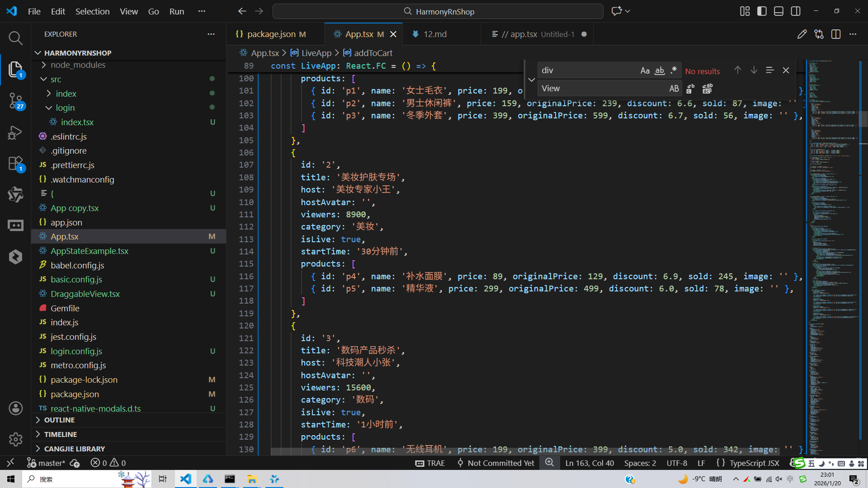Image resolution: width=868 pixels, height=488 pixels.
Task: Click the editor minimap slider
Action: 863,118
